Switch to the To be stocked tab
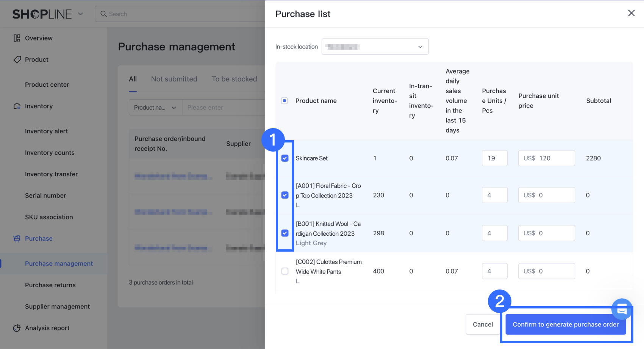Image resolution: width=644 pixels, height=349 pixels. tap(234, 79)
